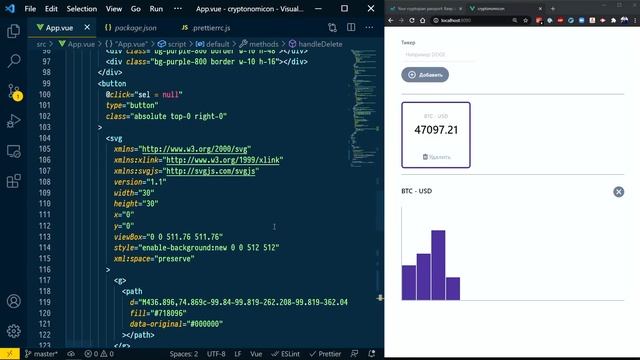Go forward in the browser
640x360 pixels.
click(401, 20)
